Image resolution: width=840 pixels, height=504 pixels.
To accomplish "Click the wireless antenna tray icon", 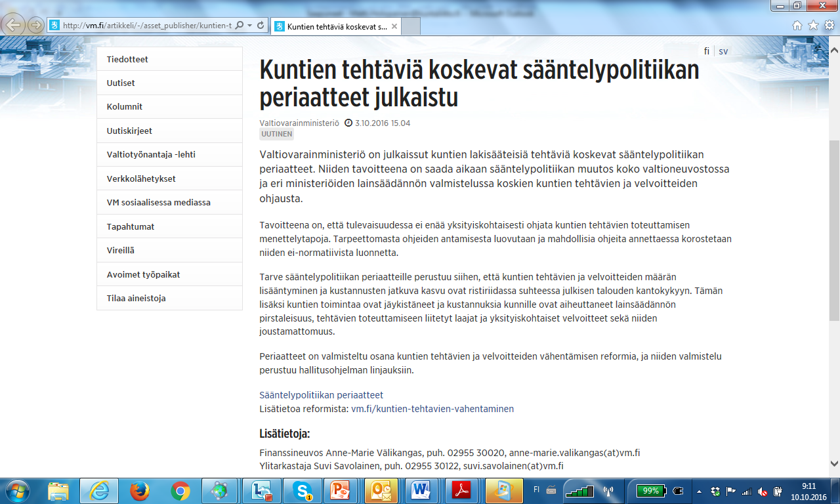I will pos(608,491).
